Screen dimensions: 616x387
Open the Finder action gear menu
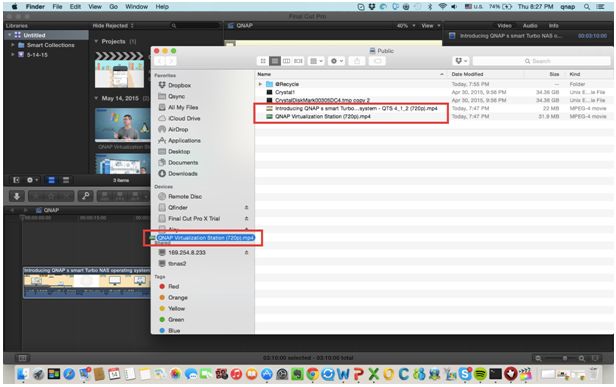(337, 61)
